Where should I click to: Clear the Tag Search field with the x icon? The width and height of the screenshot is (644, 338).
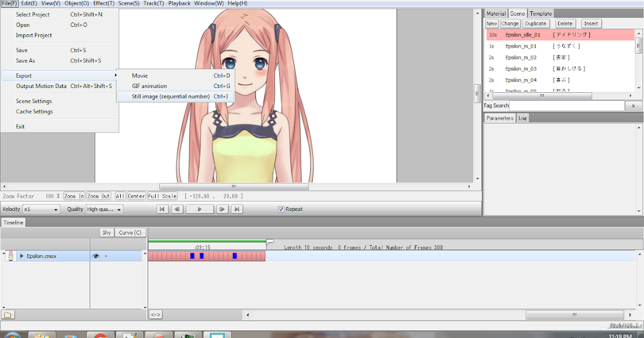coord(633,106)
